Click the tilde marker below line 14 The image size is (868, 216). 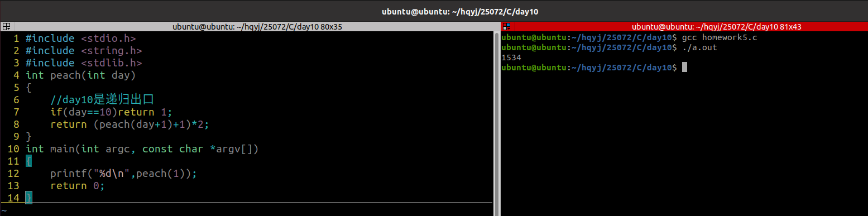3,210
